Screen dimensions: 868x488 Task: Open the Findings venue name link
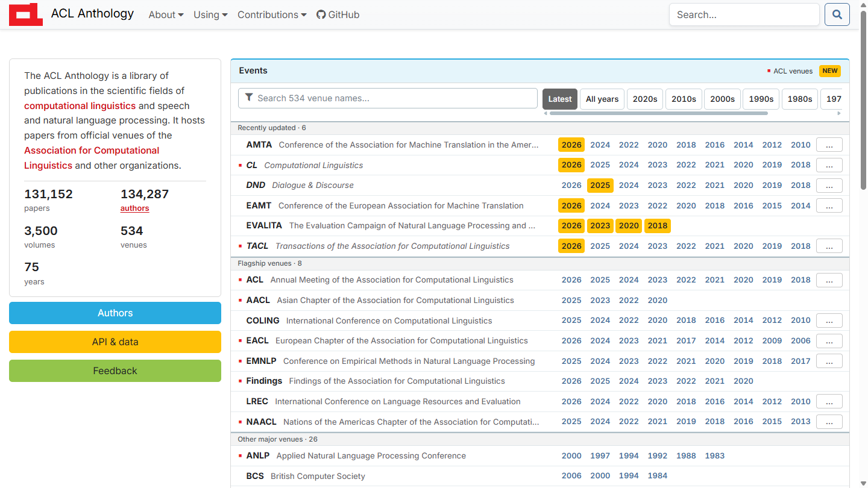click(x=264, y=381)
